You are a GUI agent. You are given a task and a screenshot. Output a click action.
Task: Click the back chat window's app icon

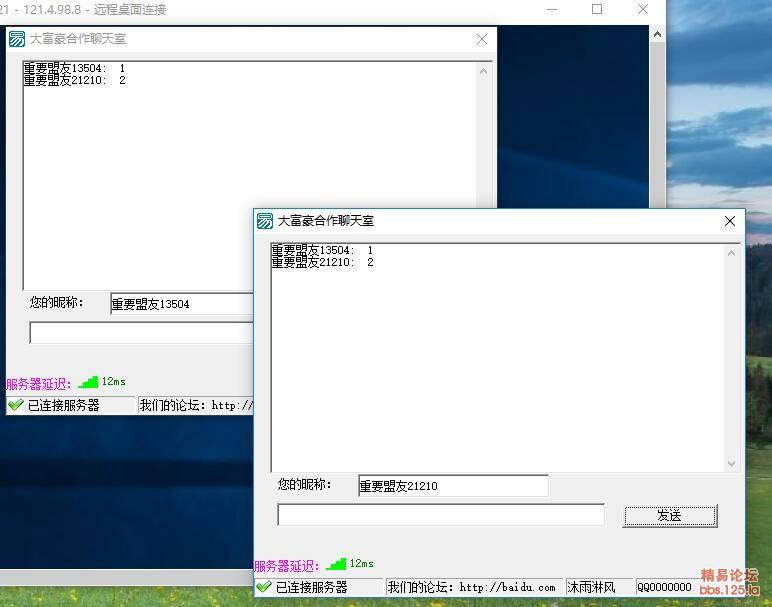17,39
